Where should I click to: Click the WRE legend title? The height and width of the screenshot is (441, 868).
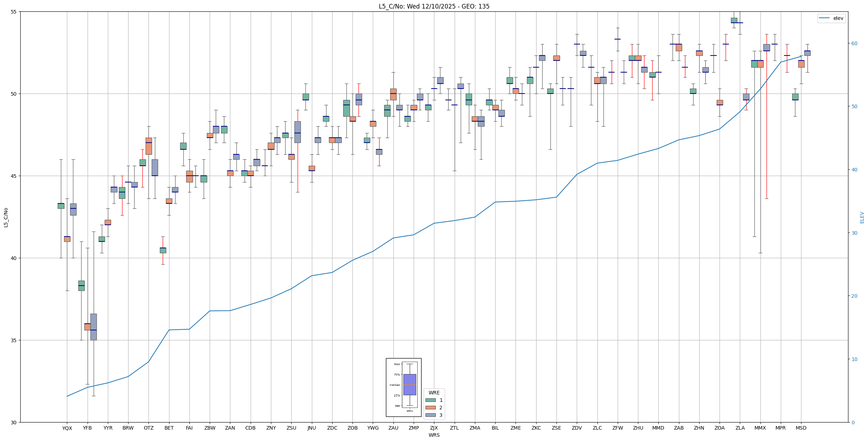click(x=434, y=393)
